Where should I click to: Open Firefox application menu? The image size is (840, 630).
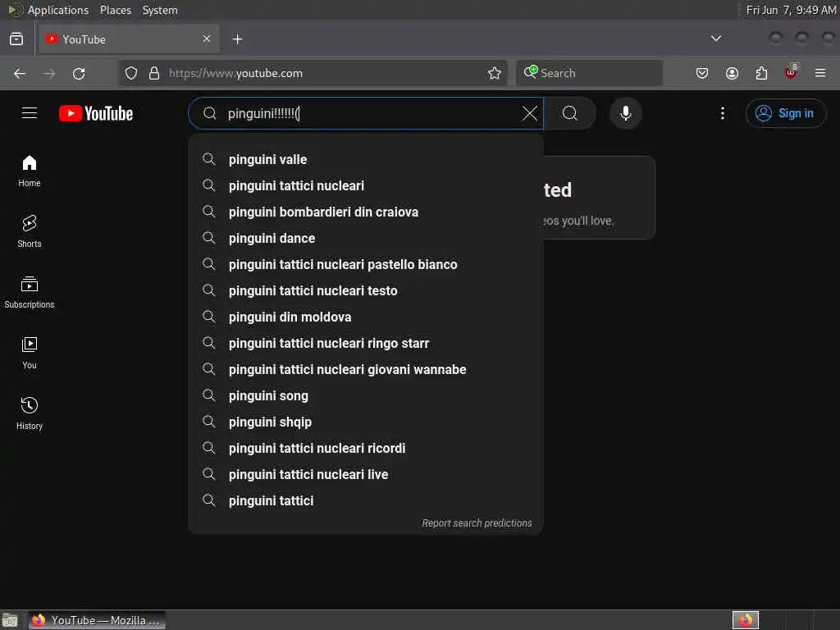[820, 73]
